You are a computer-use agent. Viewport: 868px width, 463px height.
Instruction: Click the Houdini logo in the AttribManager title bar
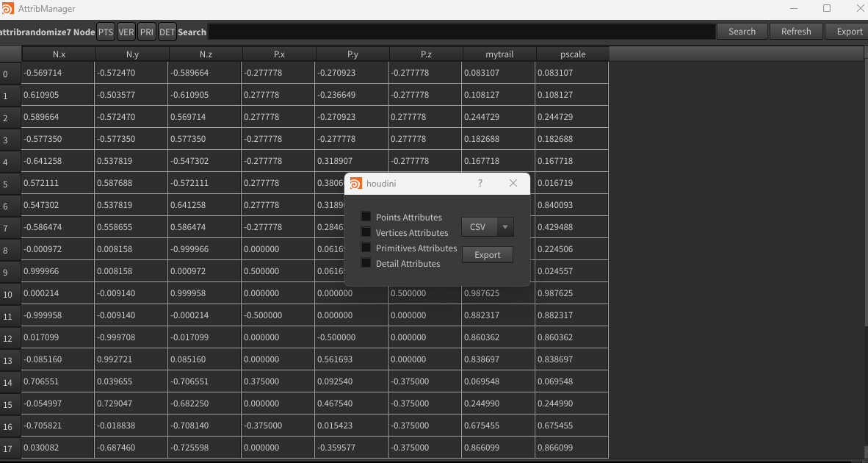[9, 8]
